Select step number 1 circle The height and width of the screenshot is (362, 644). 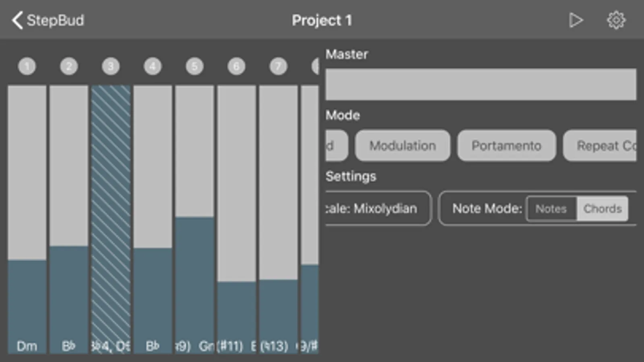click(27, 66)
